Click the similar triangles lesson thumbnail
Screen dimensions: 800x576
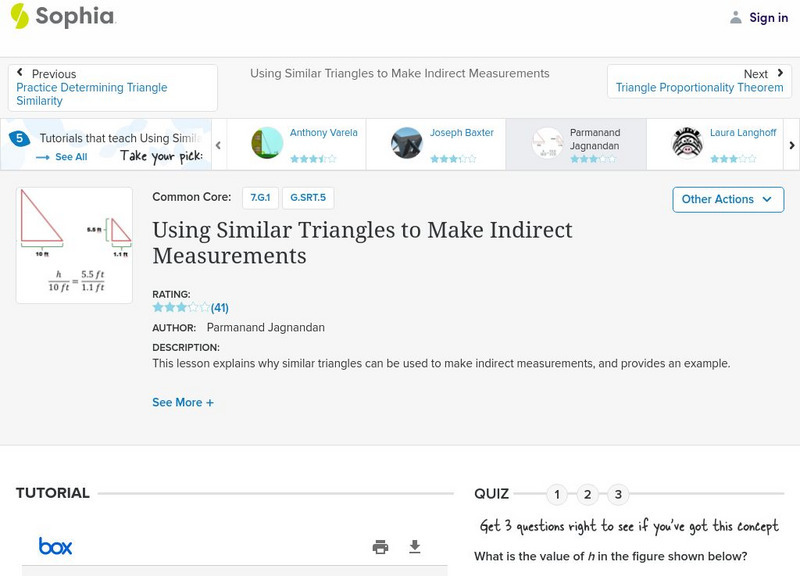pos(75,245)
